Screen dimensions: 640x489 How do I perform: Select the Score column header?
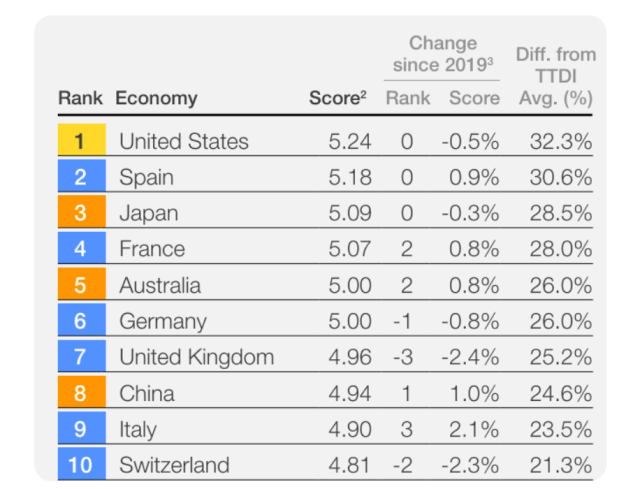click(x=339, y=98)
